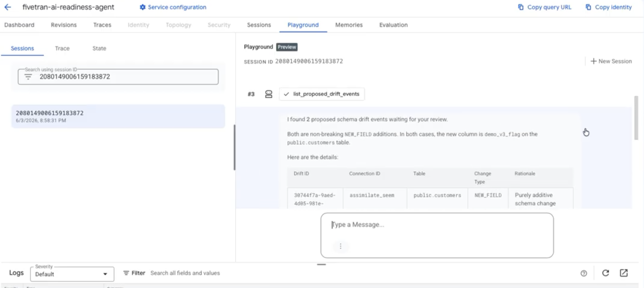Screen dimensions: 644x288
Task: Select the Topology tab
Action: coord(178,25)
